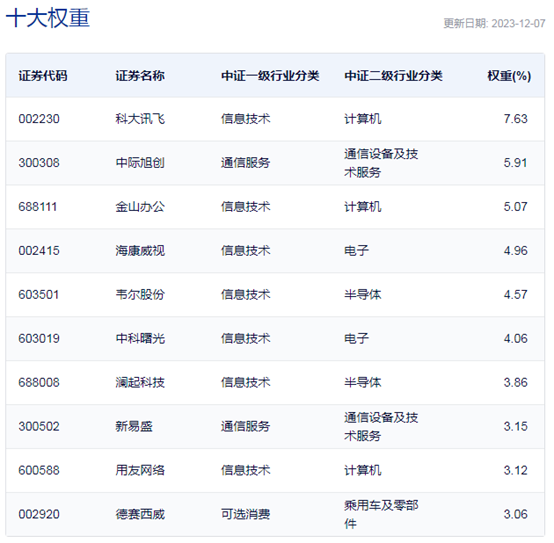Select stock name 韦尔股份
554x543 pixels.
(x=140, y=295)
